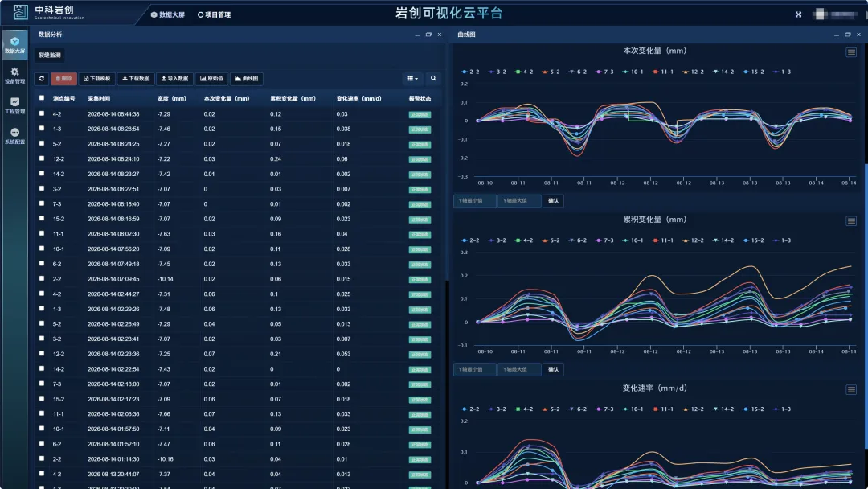The width and height of the screenshot is (868, 489).
Task: Toggle 12-2 series in 累积变化量 legend
Action: (x=693, y=240)
